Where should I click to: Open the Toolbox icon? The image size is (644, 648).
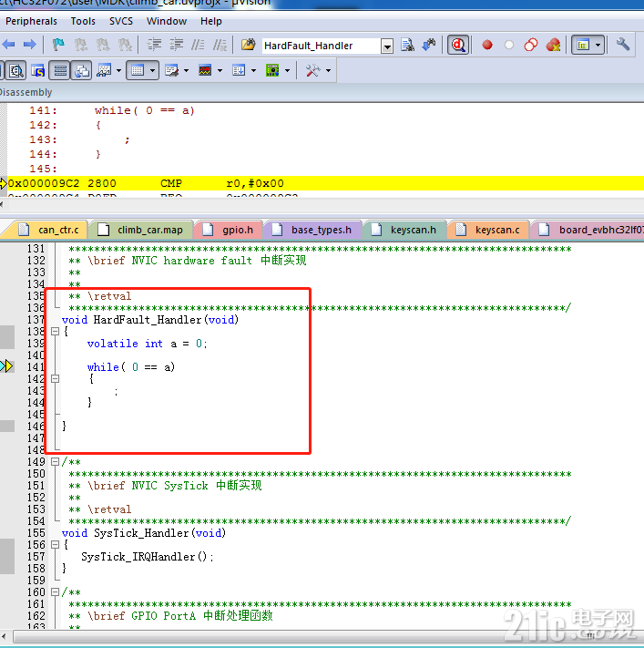click(x=312, y=71)
